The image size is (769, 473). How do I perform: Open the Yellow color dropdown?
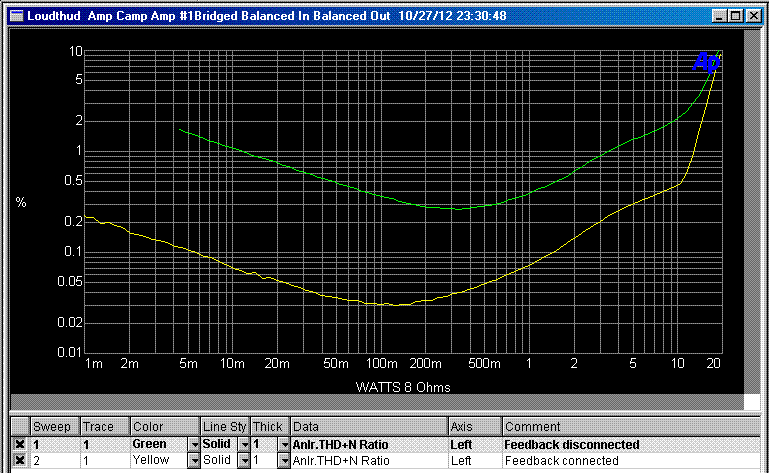(194, 460)
